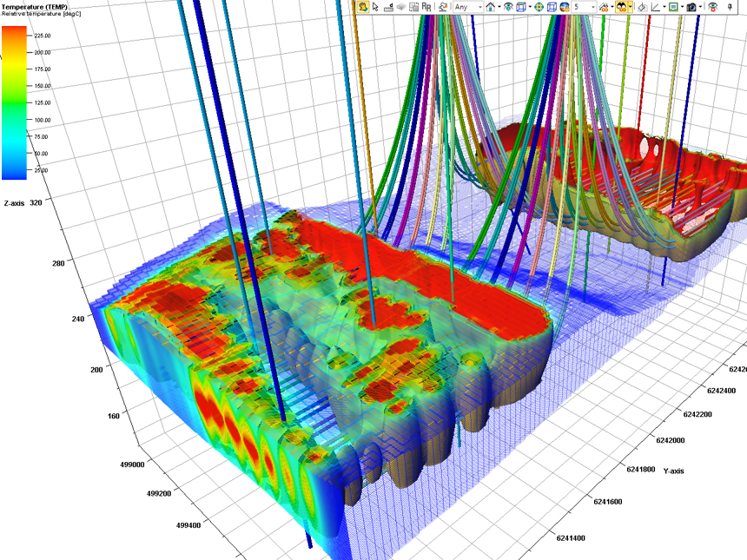
Task: Click the measure distance ruler icon
Action: [388, 7]
